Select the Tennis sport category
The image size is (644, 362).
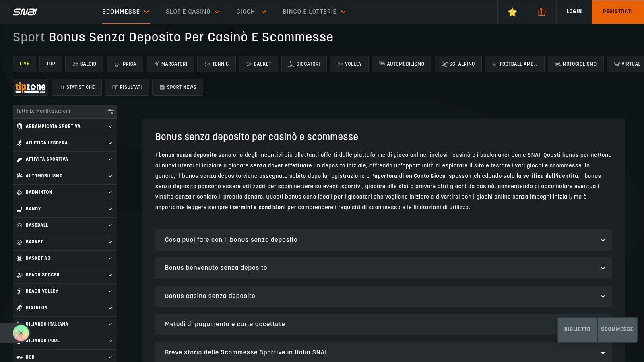tap(217, 64)
